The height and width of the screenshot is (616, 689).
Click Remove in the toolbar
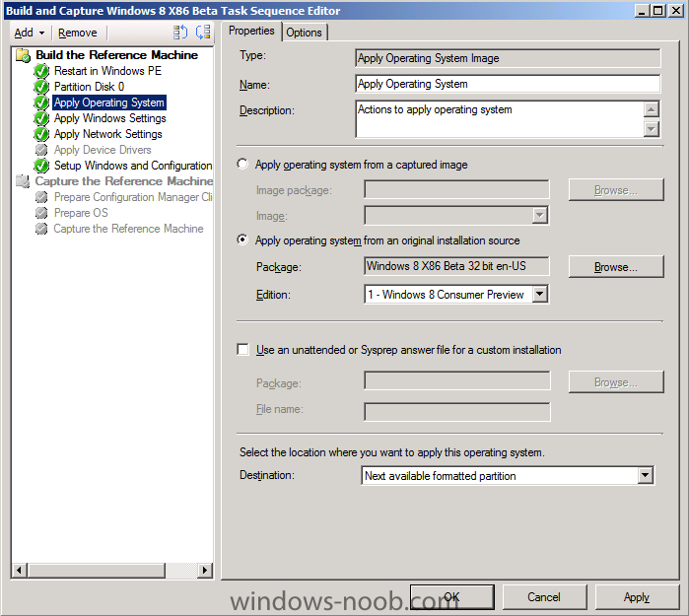click(78, 33)
